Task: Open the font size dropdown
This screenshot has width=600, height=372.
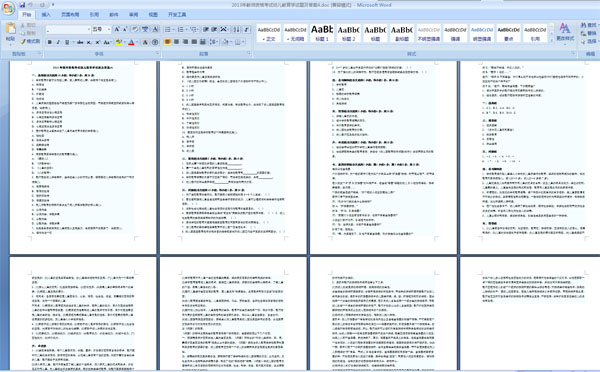Action: (x=109, y=29)
